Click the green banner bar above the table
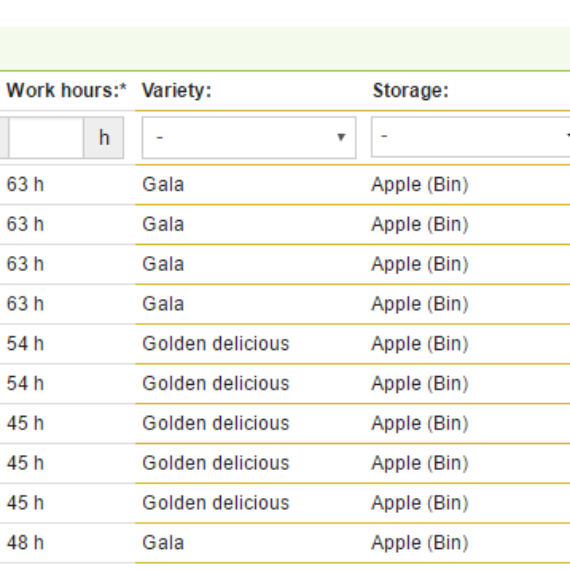570x570 pixels. [x=285, y=49]
